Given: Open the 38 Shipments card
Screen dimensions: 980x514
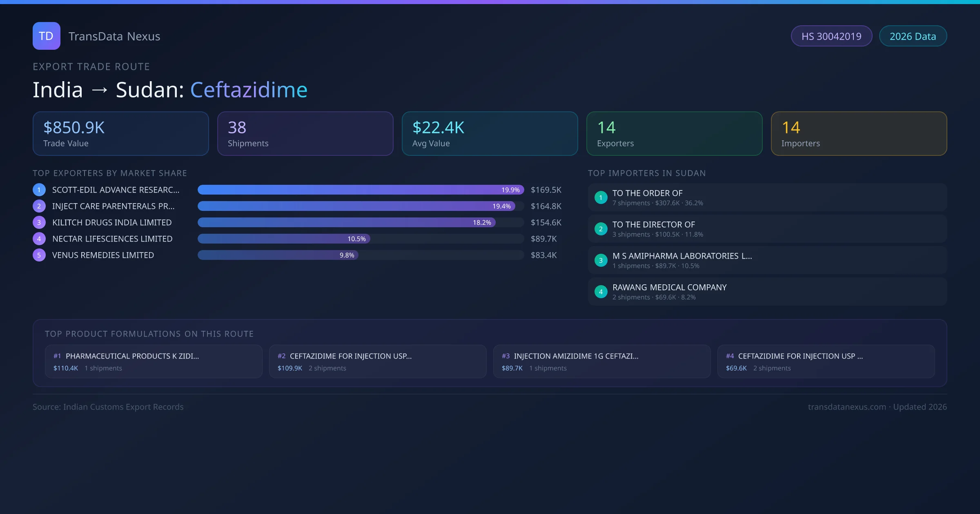Looking at the screenshot, I should point(305,134).
